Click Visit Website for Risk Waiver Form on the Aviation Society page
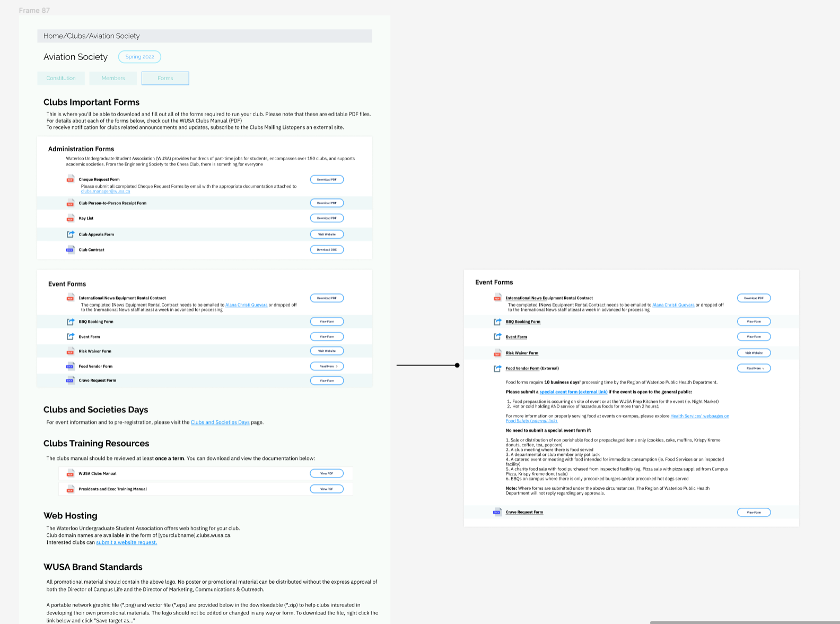Screen dimensions: 840x624 click(327, 351)
